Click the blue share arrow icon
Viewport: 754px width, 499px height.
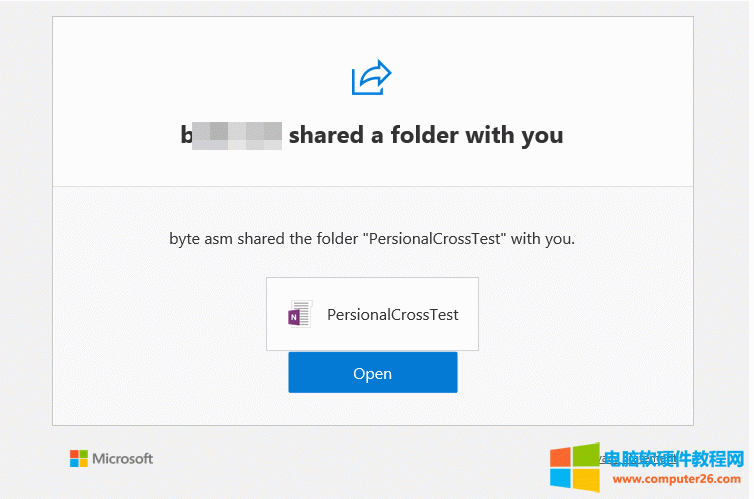(x=371, y=78)
